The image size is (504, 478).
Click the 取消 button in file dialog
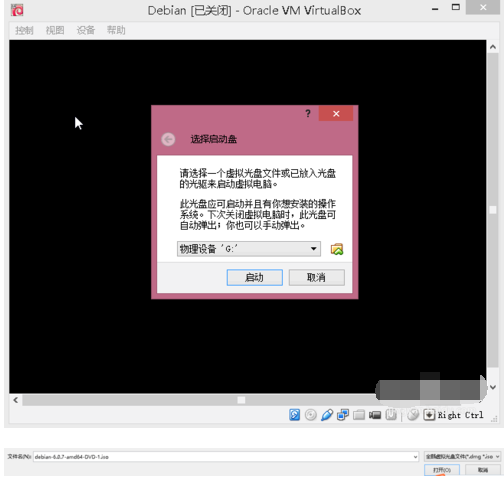(x=483, y=470)
